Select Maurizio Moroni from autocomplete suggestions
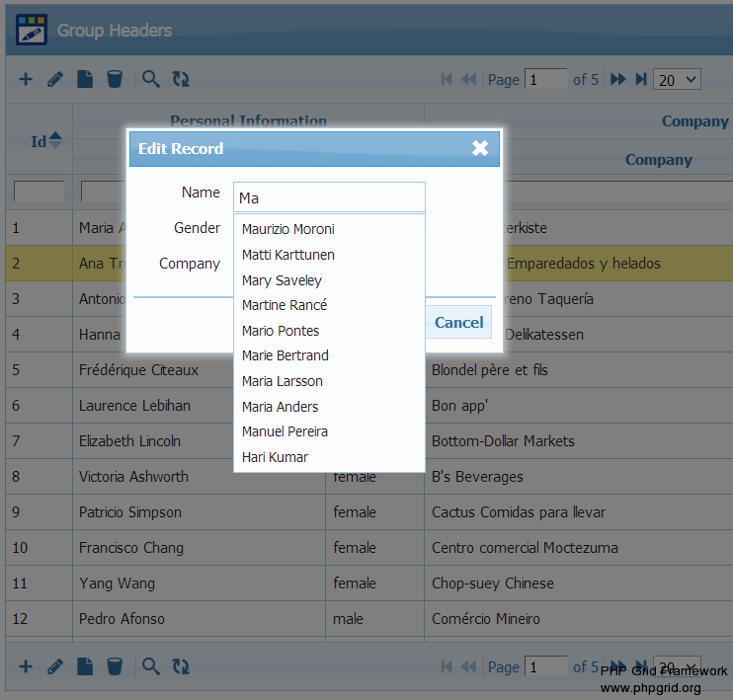This screenshot has height=700, width=733. coord(288,229)
